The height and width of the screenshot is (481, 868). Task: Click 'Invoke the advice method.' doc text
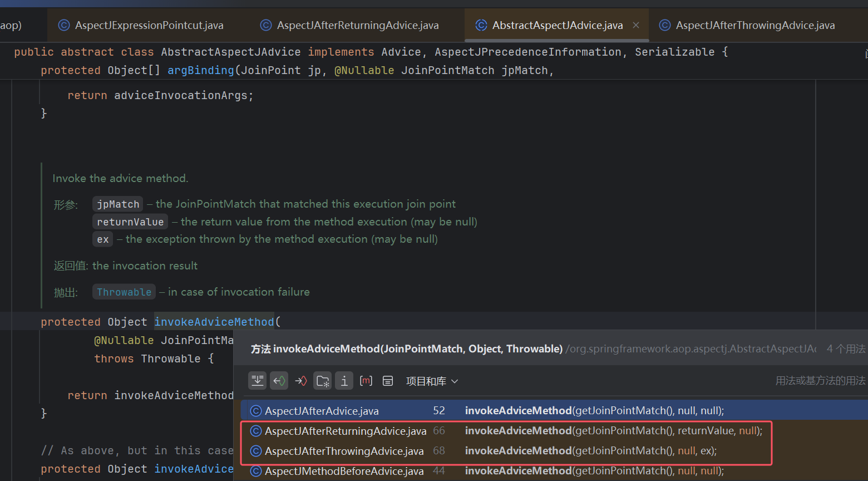click(120, 179)
